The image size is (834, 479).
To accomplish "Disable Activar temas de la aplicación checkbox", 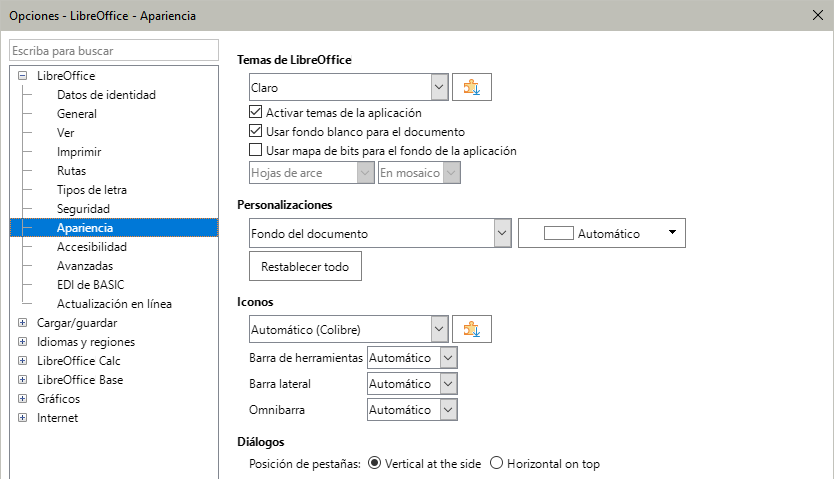I will (255, 113).
